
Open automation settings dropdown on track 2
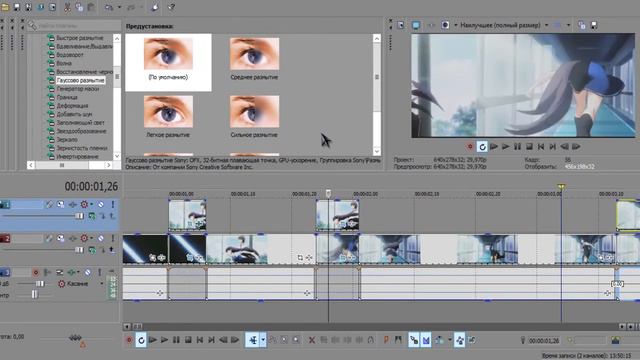click(x=91, y=238)
